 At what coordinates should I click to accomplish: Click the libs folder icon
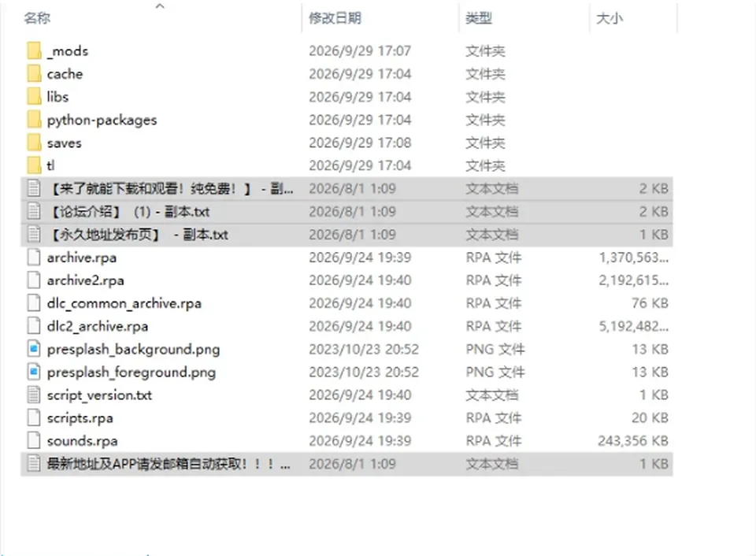tap(34, 96)
